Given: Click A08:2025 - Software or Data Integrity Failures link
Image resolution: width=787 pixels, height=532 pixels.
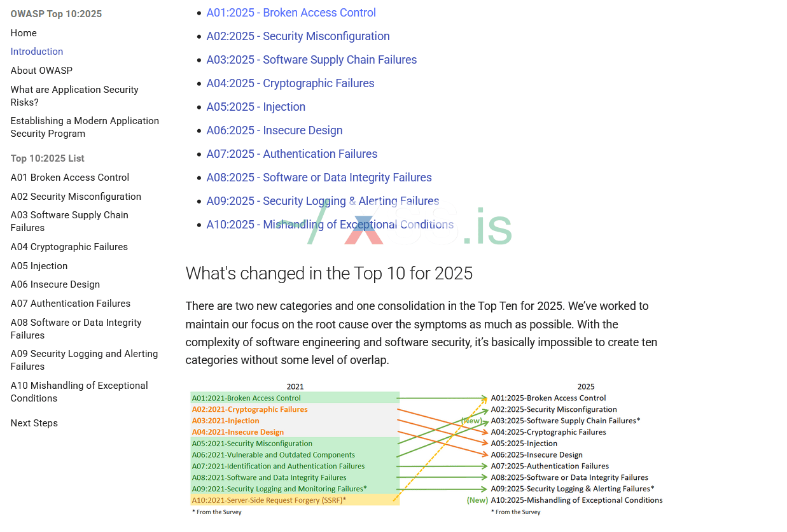Looking at the screenshot, I should point(319,178).
